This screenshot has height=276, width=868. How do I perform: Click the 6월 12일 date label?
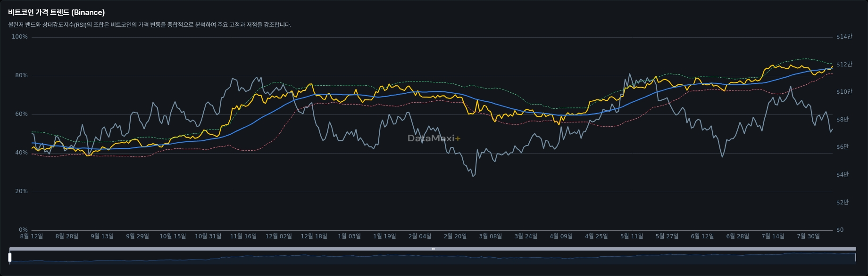point(702,236)
